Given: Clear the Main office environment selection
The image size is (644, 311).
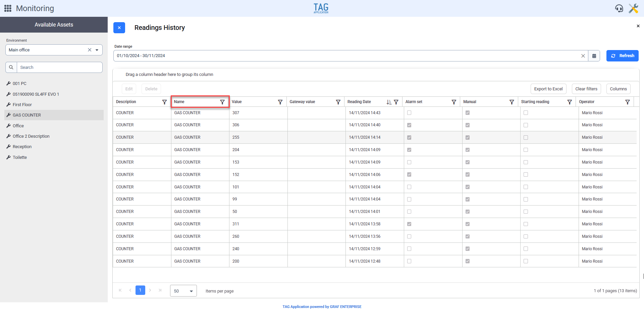Looking at the screenshot, I should pyautogui.click(x=90, y=50).
